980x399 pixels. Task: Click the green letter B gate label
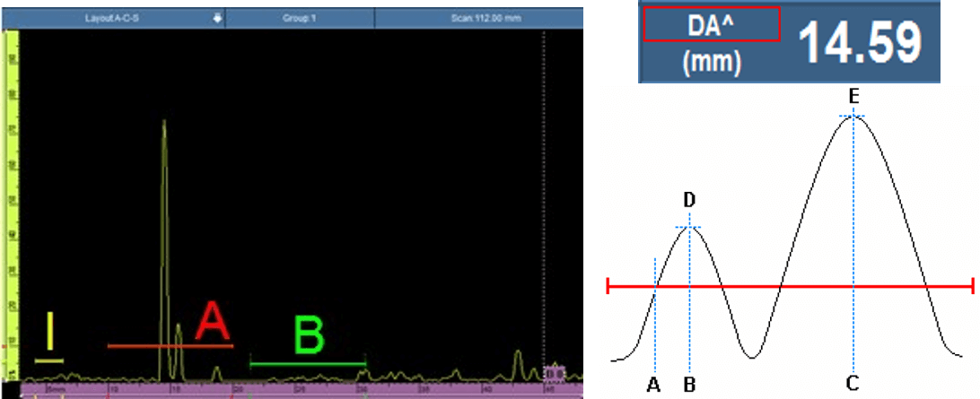[309, 337]
